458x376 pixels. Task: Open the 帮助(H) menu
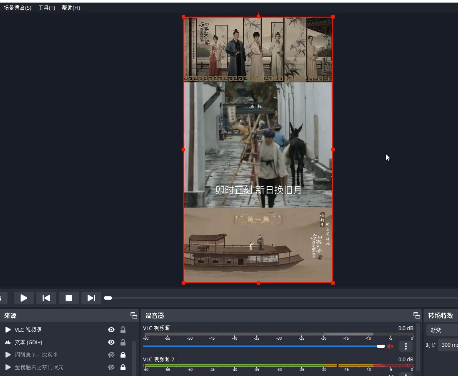71,7
